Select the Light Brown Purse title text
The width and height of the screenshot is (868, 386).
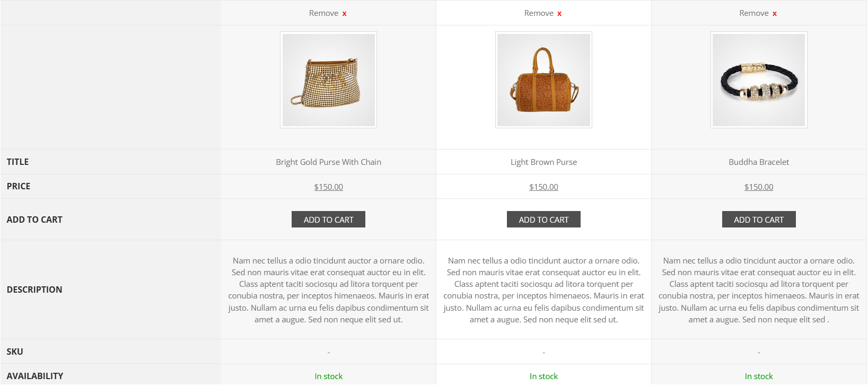(543, 162)
